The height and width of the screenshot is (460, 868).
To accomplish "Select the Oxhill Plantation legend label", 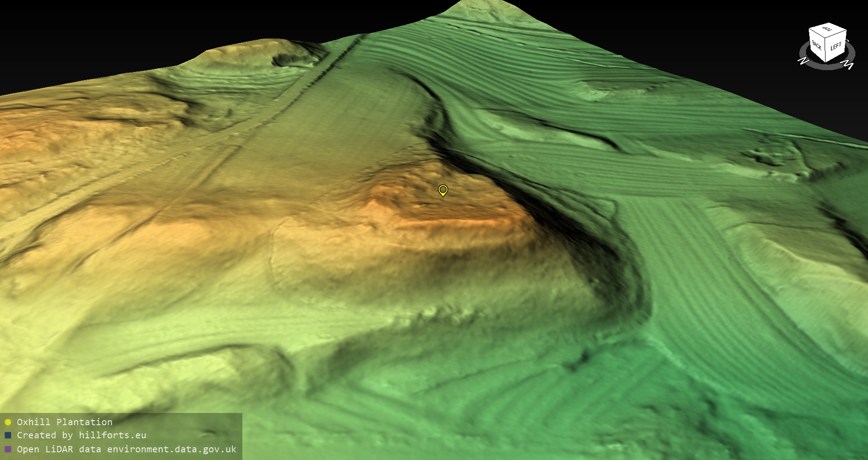I will [x=65, y=422].
